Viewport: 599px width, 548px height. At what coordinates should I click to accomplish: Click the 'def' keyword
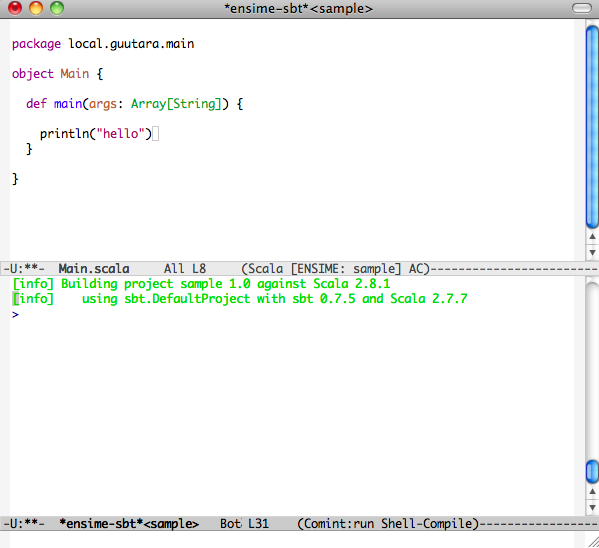36,103
